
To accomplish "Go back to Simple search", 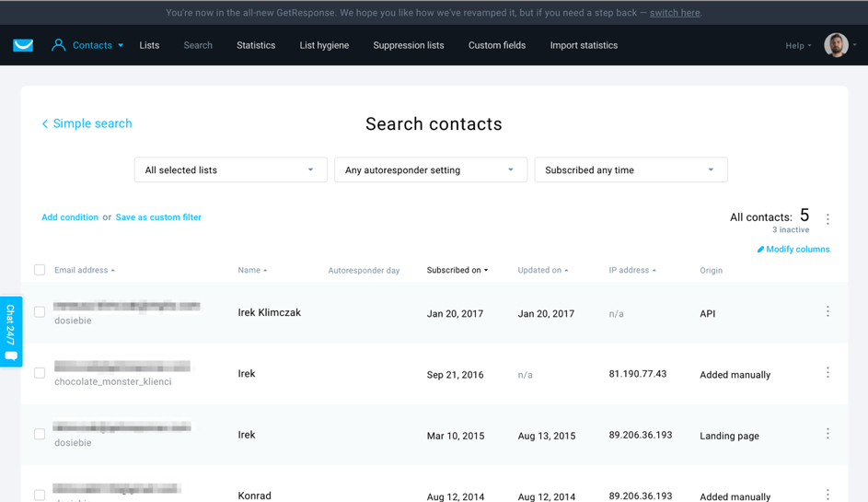I will point(87,123).
